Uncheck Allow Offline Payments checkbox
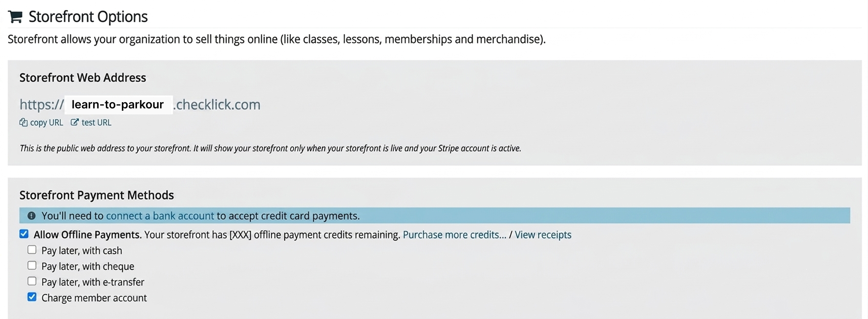868x319 pixels. click(x=24, y=234)
